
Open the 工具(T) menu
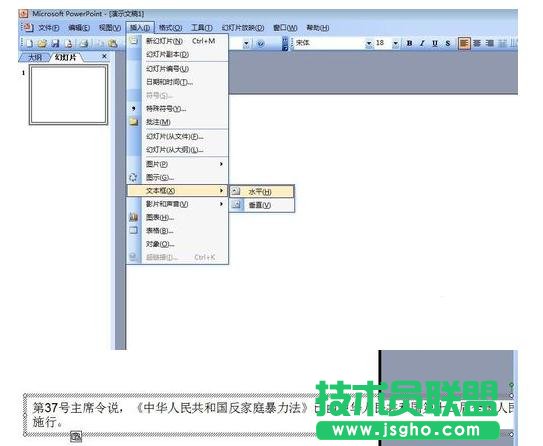coord(202,28)
